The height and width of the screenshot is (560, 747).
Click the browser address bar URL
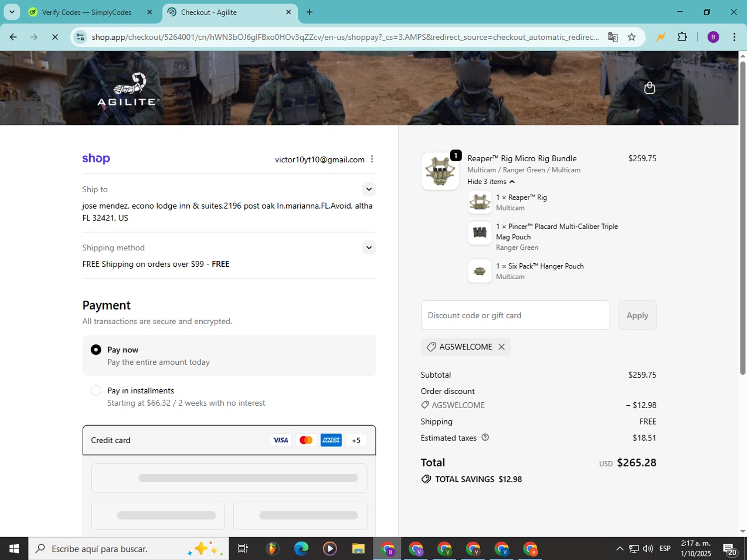(x=345, y=37)
